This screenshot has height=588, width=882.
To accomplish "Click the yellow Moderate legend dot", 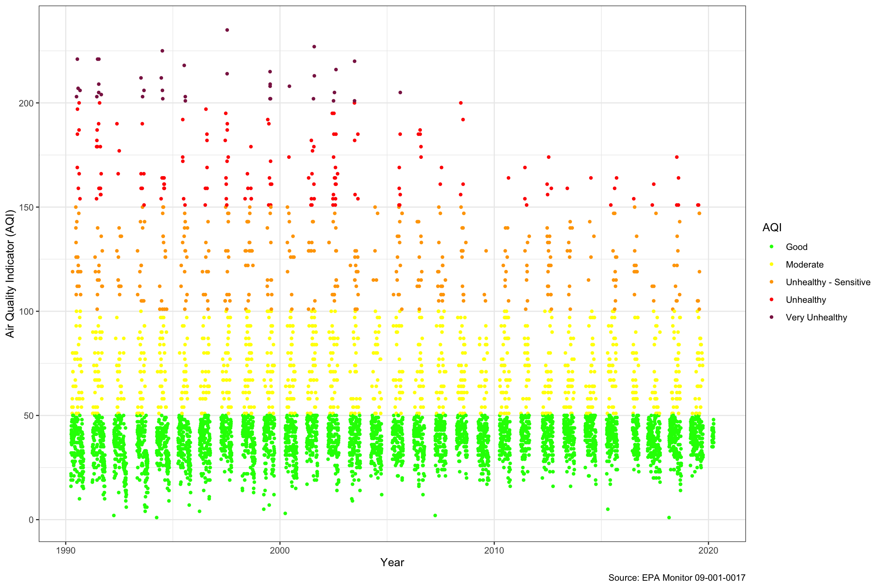I will [771, 264].
